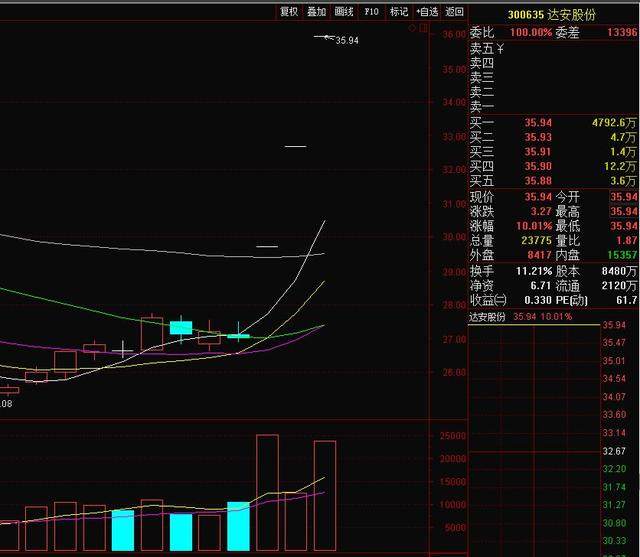
Task: Click the 买一 volume 4792.6万
Action: pyautogui.click(x=614, y=123)
